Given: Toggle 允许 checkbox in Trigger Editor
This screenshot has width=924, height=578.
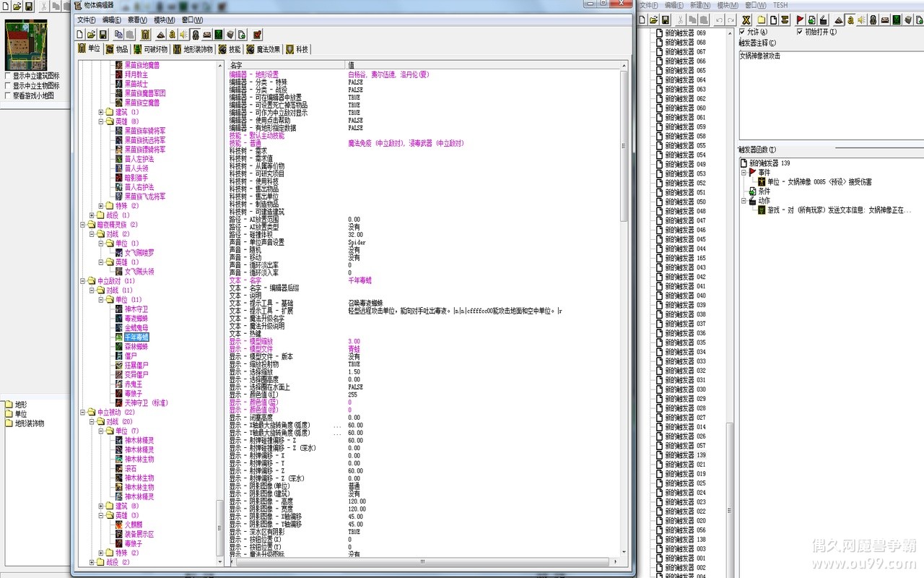Looking at the screenshot, I should [x=743, y=32].
